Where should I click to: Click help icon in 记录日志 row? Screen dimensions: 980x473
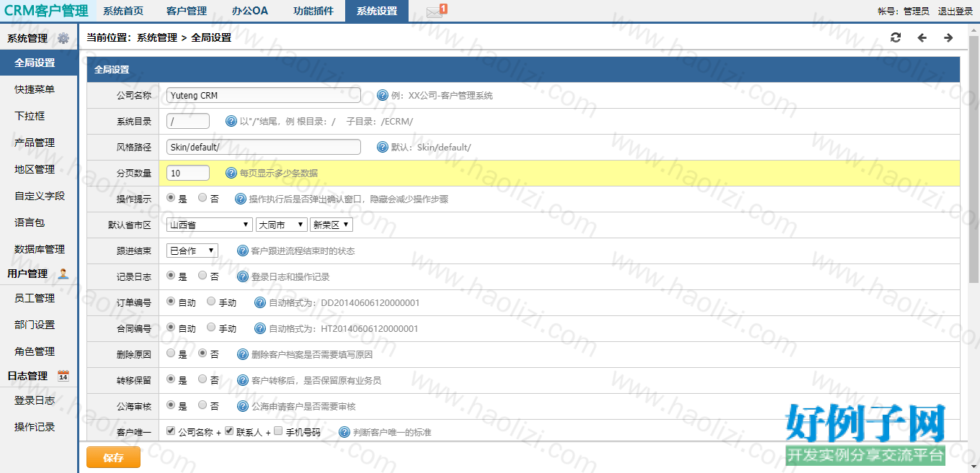click(243, 276)
